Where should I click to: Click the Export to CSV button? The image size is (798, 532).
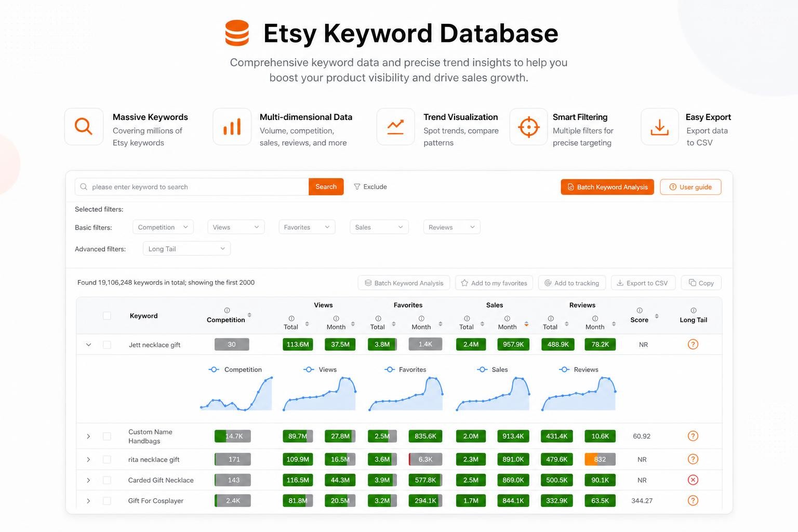pos(643,283)
